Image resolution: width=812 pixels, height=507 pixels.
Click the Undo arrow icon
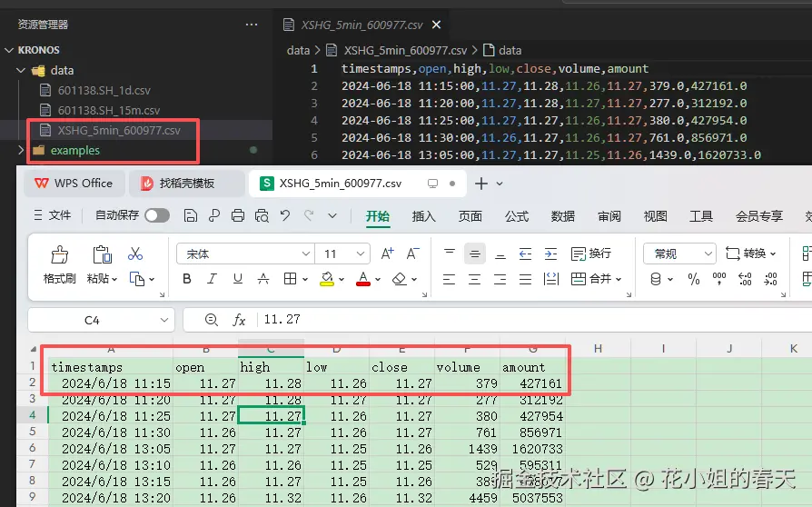click(x=285, y=215)
